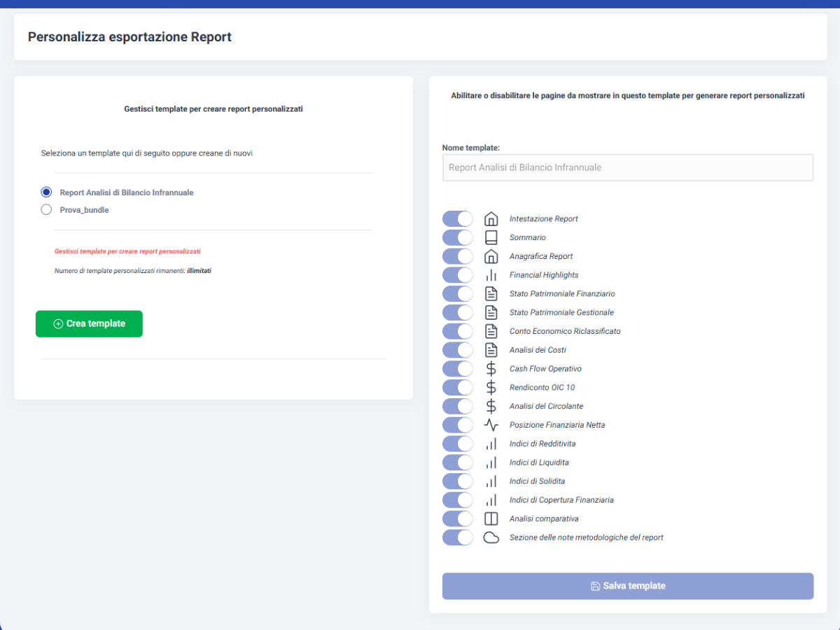Click chart icon for Indici di Copertura Finanziaria
Screen dimensions: 840x630
(x=491, y=500)
